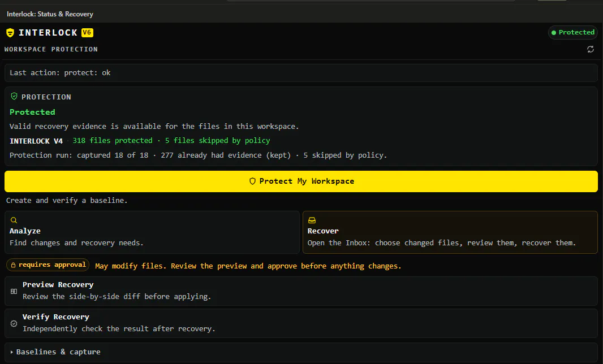Click the Protect My Workspace button
The width and height of the screenshot is (603, 364).
[301, 181]
